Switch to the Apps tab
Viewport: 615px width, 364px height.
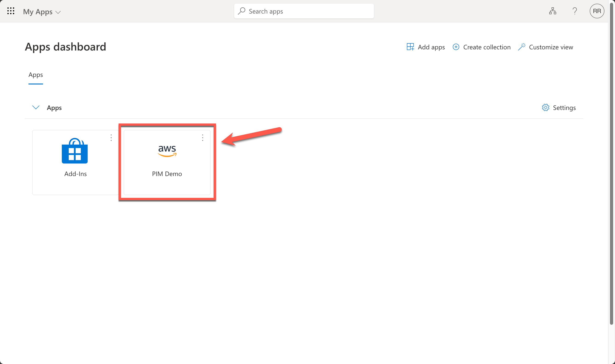(x=36, y=75)
